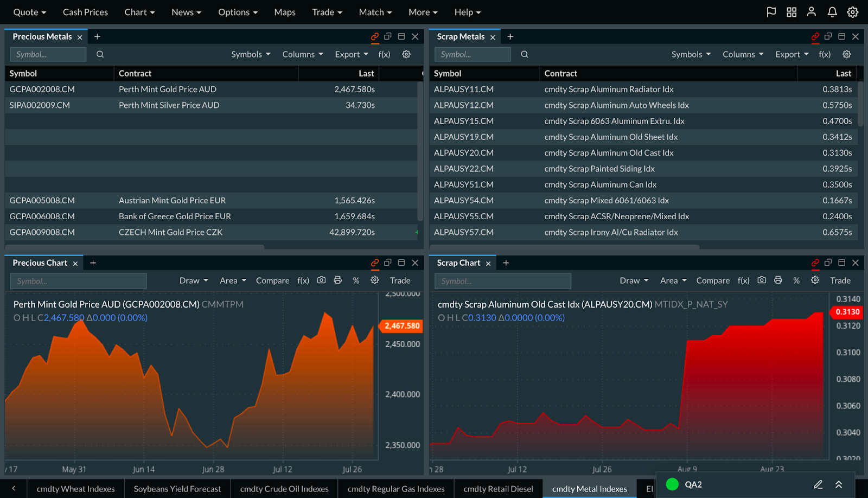Sort by the Last column in Scrap Metals

click(843, 73)
